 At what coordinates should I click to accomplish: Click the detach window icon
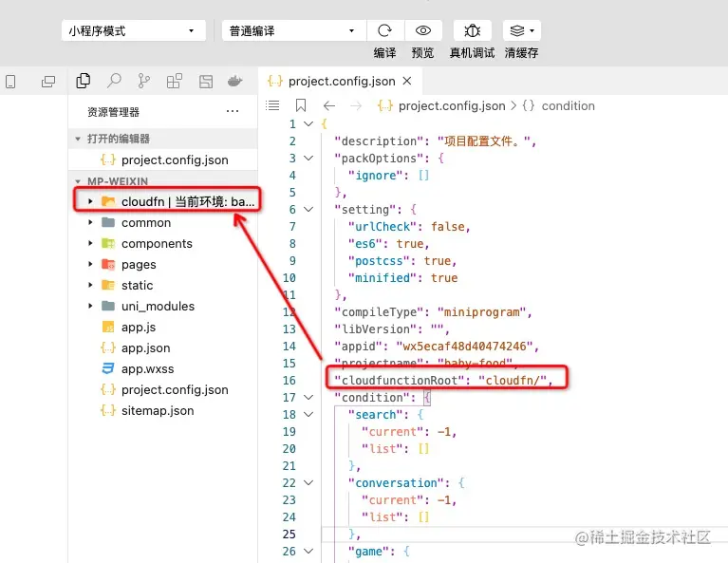[x=47, y=82]
